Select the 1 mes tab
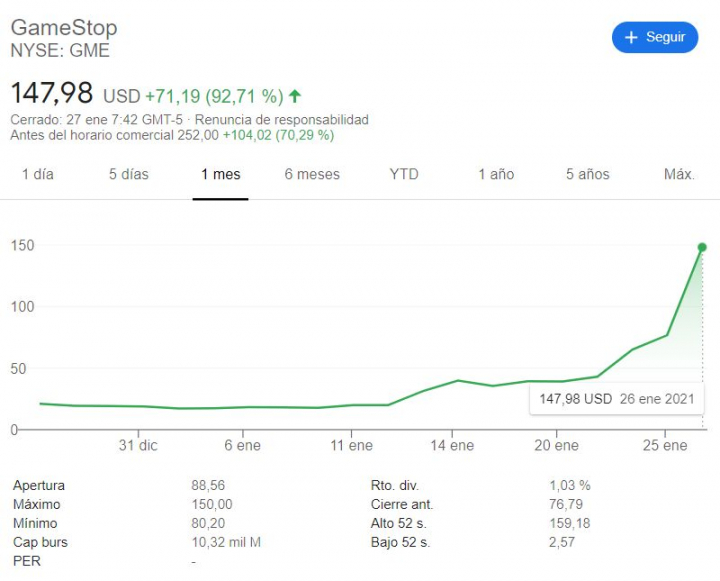Viewport: 720px width, 581px height. click(220, 174)
